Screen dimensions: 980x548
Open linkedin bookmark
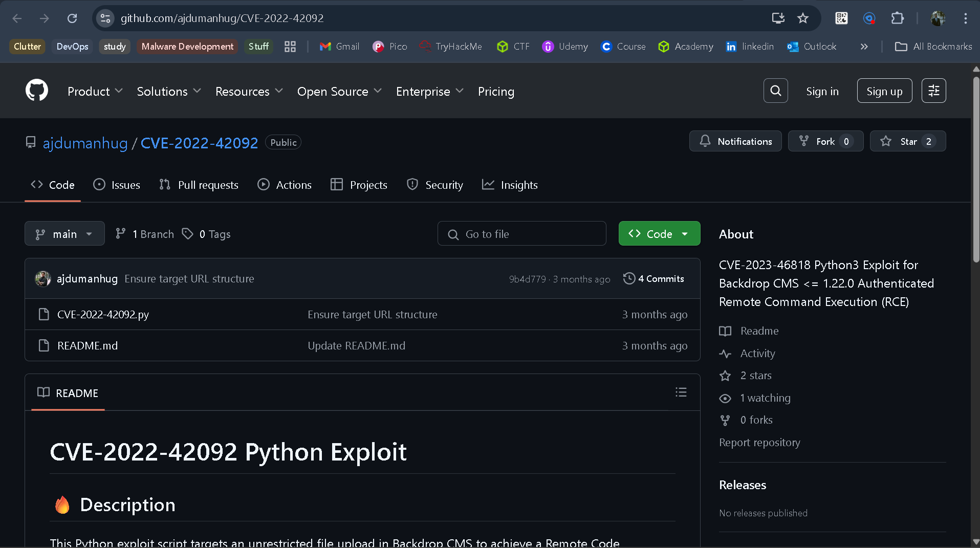[750, 47]
